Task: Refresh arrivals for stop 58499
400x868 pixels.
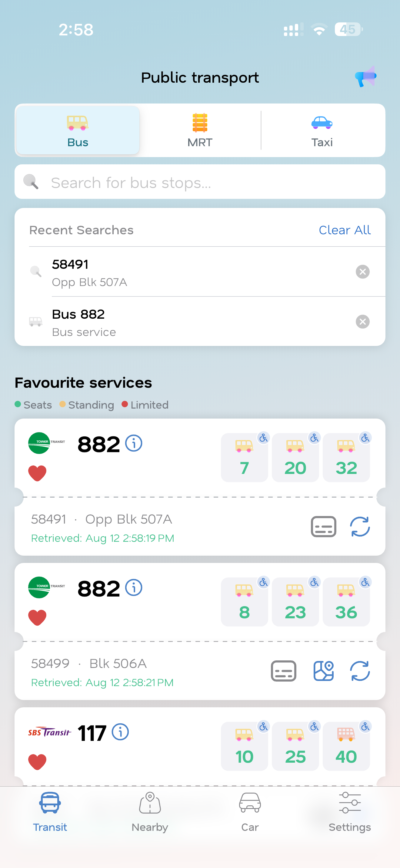Action: point(359,671)
